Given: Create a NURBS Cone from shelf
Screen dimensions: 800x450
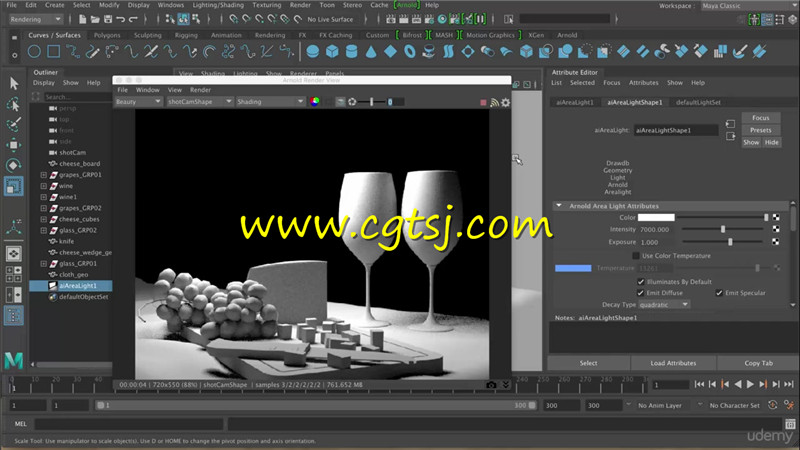Looking at the screenshot, I should pyautogui.click(x=371, y=52).
